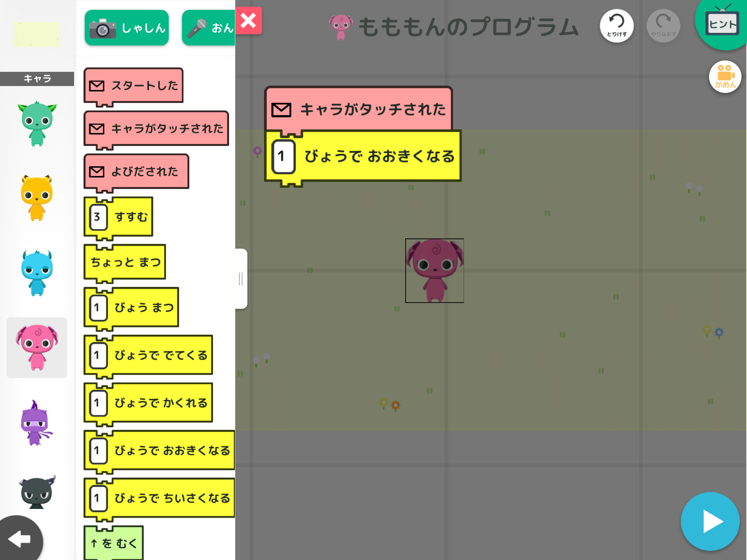Image resolution: width=747 pixels, height=560 pixels.
Task: Open the しゃしん camera tool
Action: click(126, 27)
